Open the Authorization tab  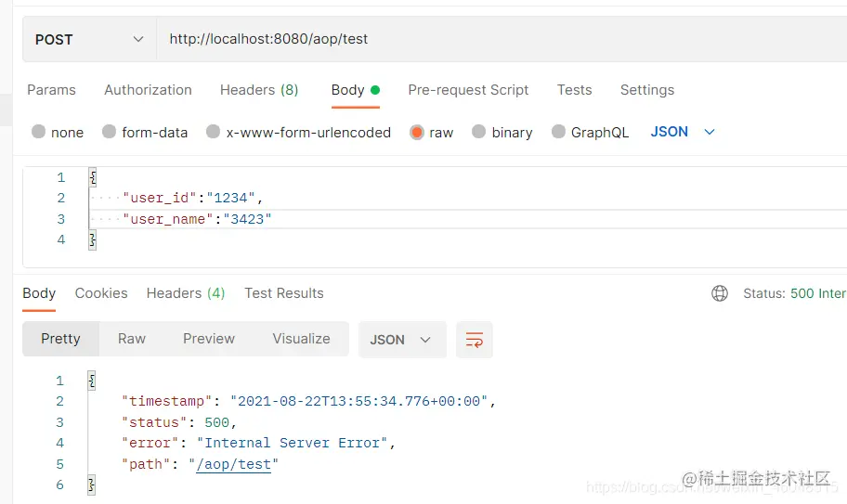pos(148,90)
